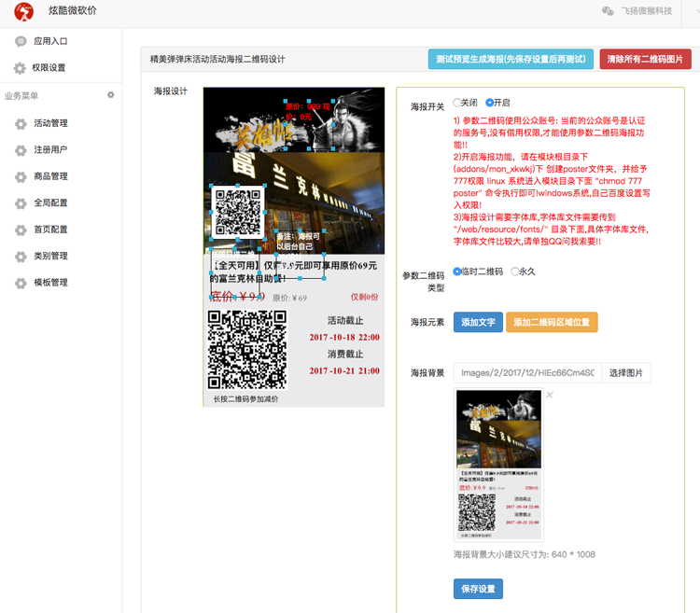Click 选择图片 button
This screenshot has height=613, width=700.
coord(626,373)
